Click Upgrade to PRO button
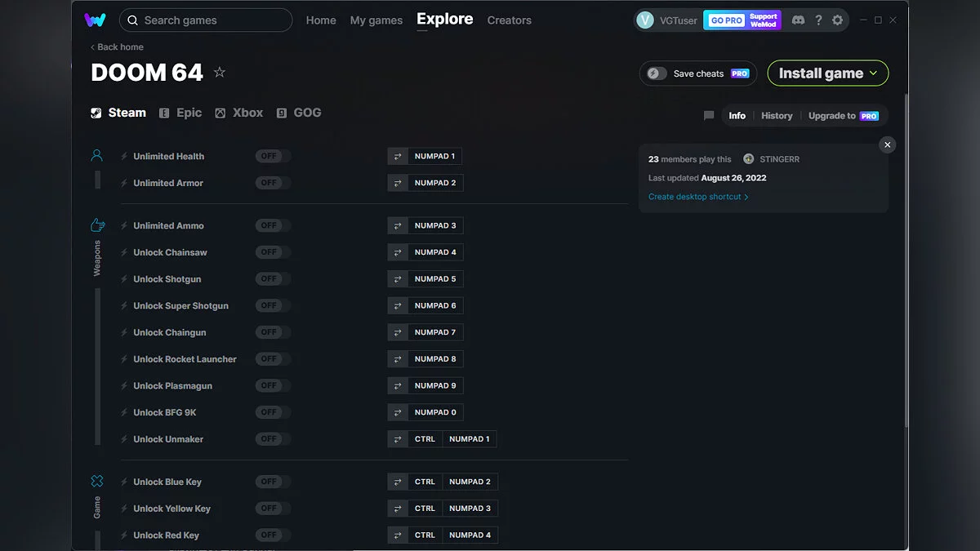980x551 pixels. click(x=844, y=116)
